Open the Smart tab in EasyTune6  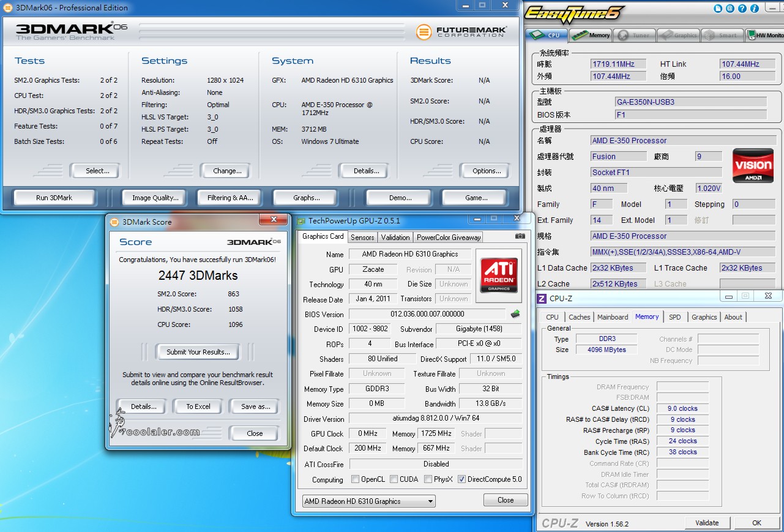tap(723, 35)
